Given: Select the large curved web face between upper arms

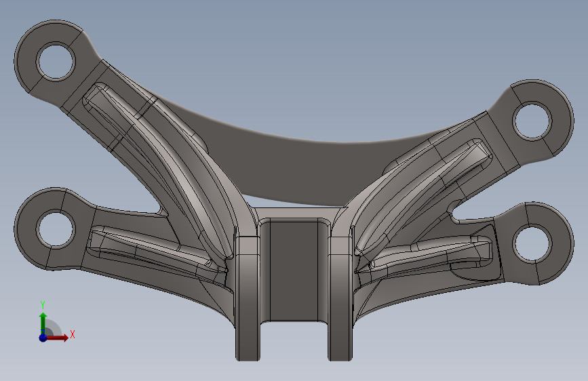Looking at the screenshot, I should [300, 165].
